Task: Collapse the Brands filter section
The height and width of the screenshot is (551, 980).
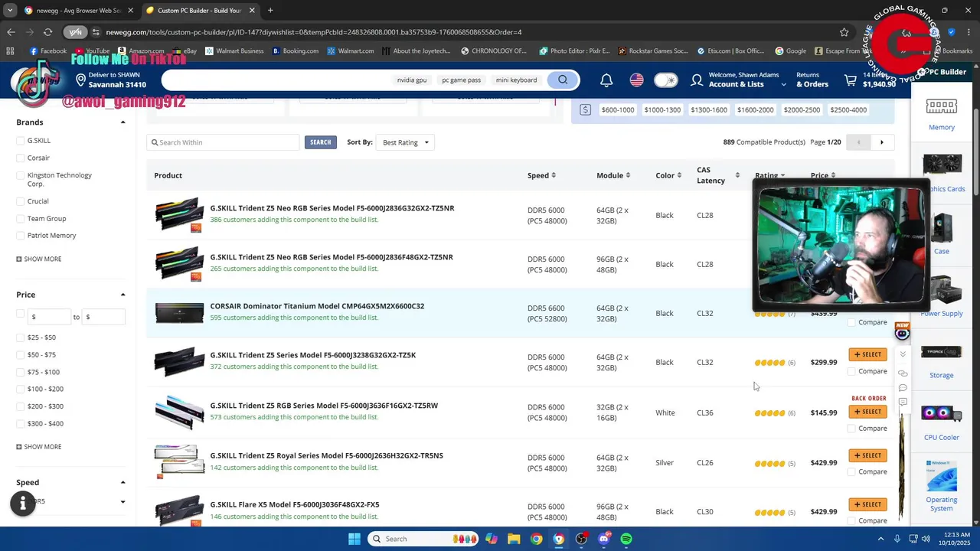Action: [122, 122]
